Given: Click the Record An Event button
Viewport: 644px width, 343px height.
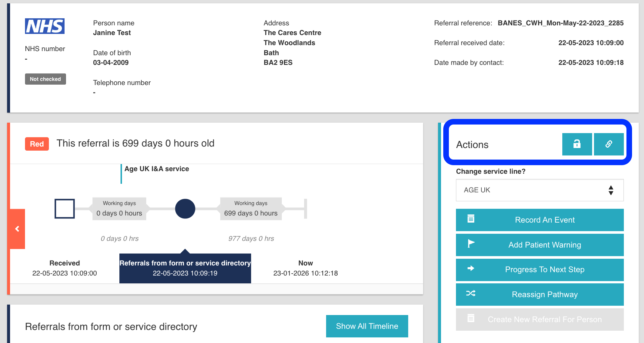Looking at the screenshot, I should pyautogui.click(x=544, y=220).
